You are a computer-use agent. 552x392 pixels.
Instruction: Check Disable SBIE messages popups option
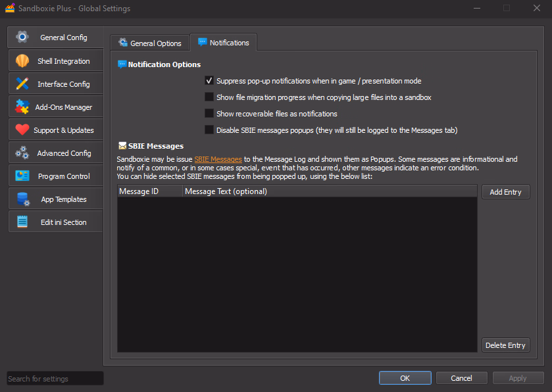pyautogui.click(x=209, y=130)
